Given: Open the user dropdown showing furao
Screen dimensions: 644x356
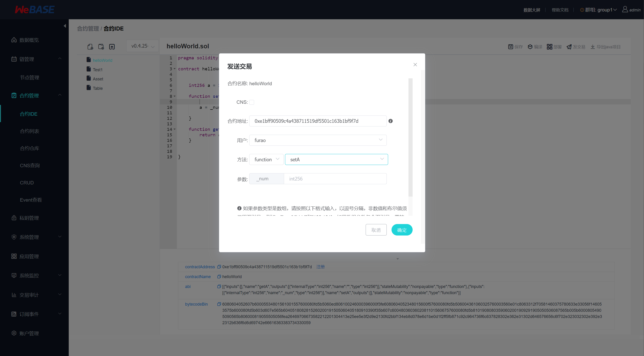Looking at the screenshot, I should [318, 140].
